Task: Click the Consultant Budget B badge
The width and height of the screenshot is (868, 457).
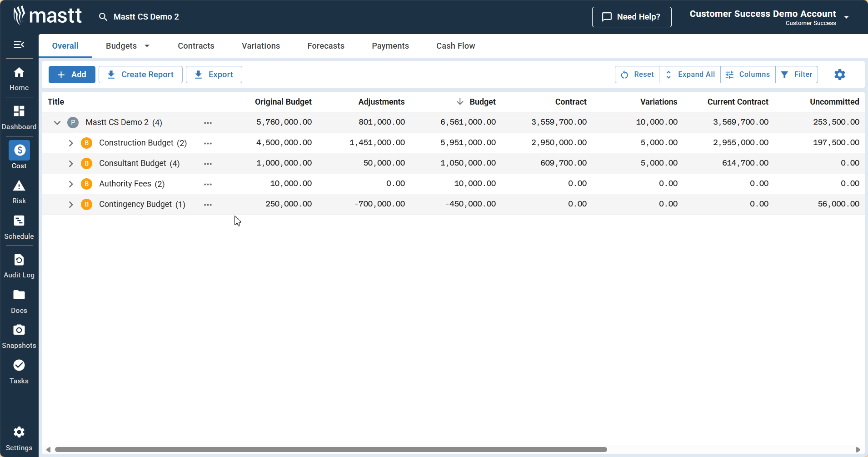Action: pyautogui.click(x=86, y=163)
